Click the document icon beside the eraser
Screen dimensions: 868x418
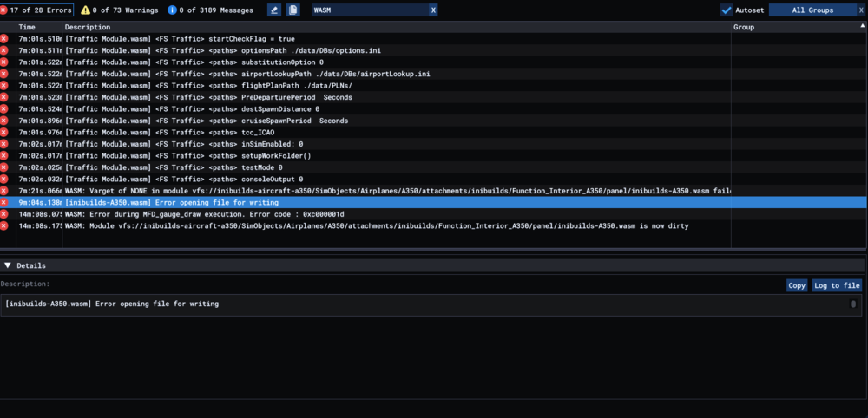click(293, 10)
